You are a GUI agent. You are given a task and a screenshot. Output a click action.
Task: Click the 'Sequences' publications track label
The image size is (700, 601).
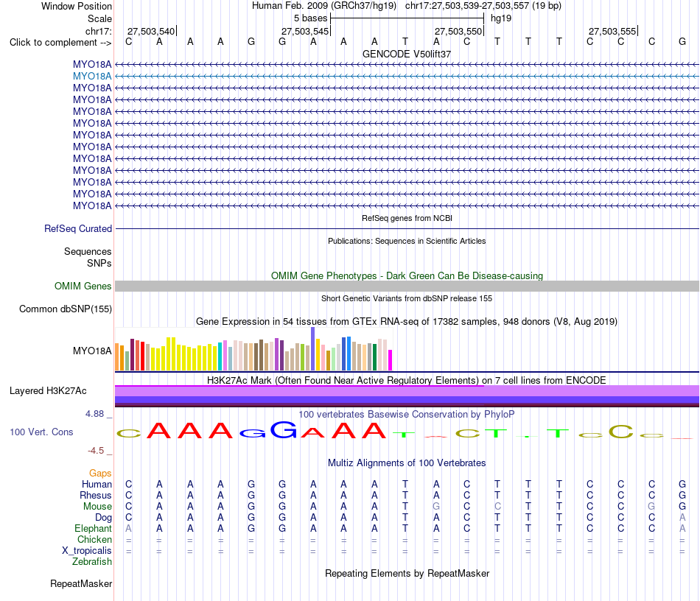[x=88, y=252]
